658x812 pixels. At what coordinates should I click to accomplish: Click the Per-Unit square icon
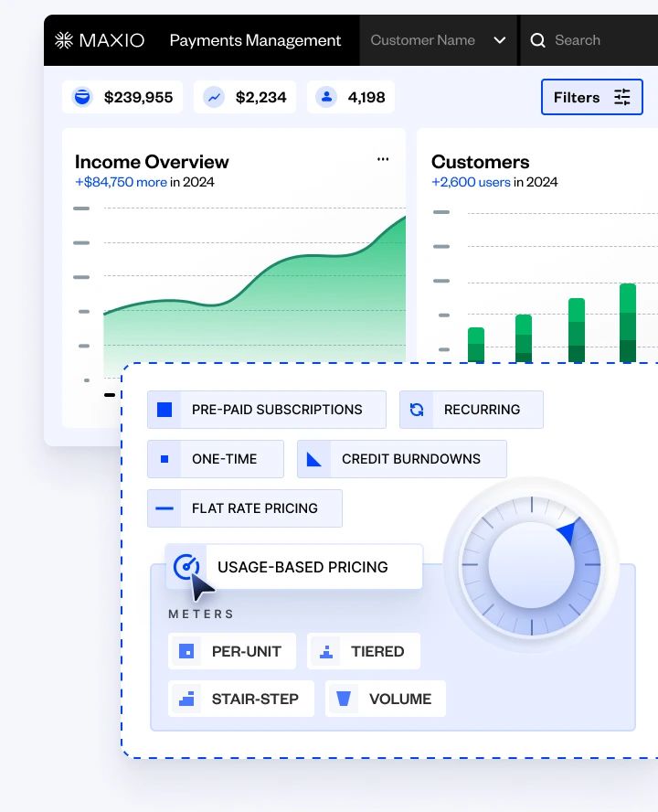coord(186,651)
